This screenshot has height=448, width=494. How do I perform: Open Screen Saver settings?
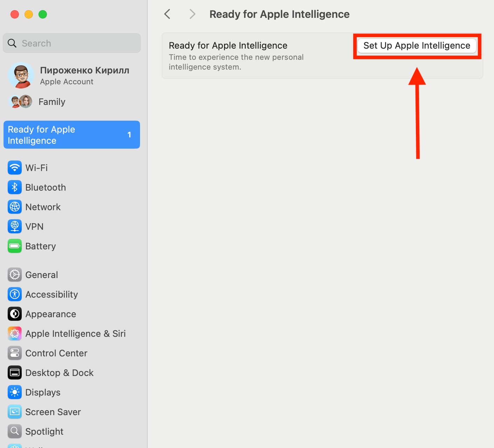click(53, 412)
